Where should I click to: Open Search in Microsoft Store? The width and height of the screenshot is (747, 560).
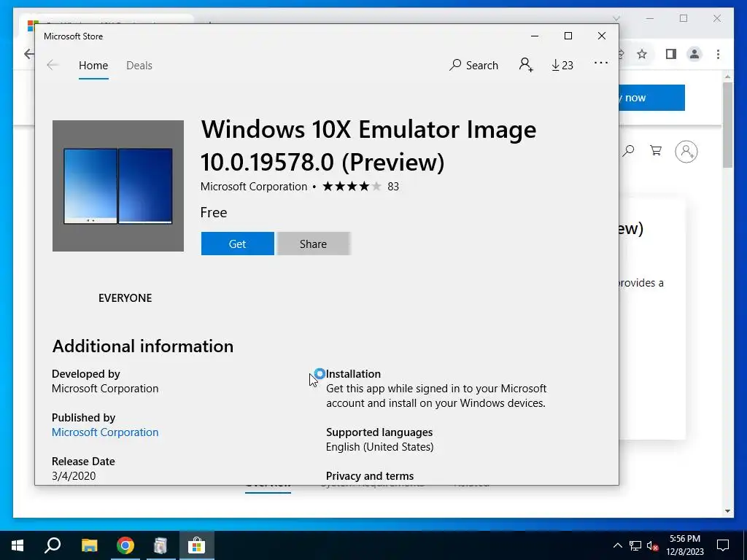[x=473, y=65]
